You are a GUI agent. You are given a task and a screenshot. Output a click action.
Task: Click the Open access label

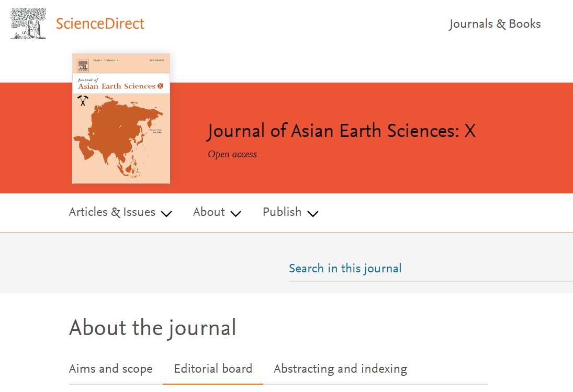click(x=232, y=154)
